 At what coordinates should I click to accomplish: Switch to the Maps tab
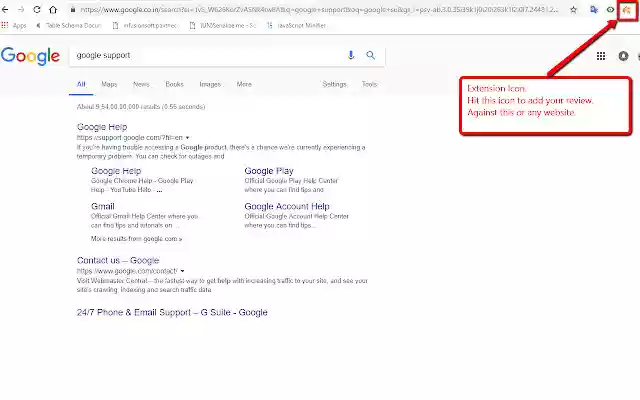109,84
